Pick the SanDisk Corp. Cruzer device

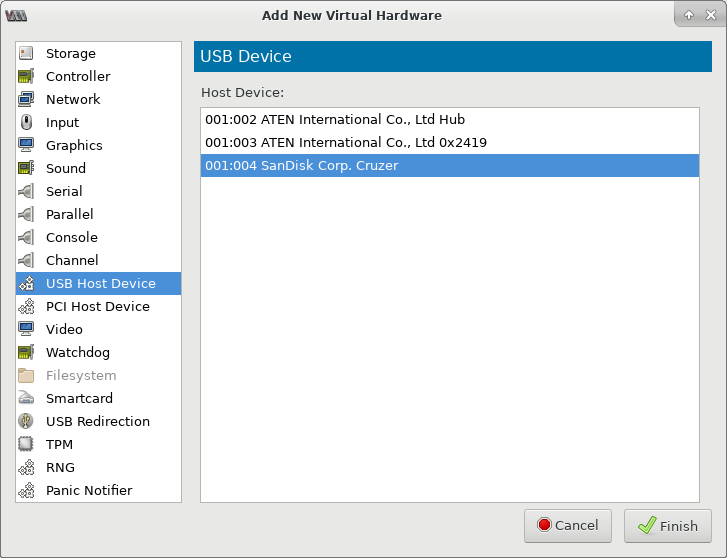(x=450, y=166)
